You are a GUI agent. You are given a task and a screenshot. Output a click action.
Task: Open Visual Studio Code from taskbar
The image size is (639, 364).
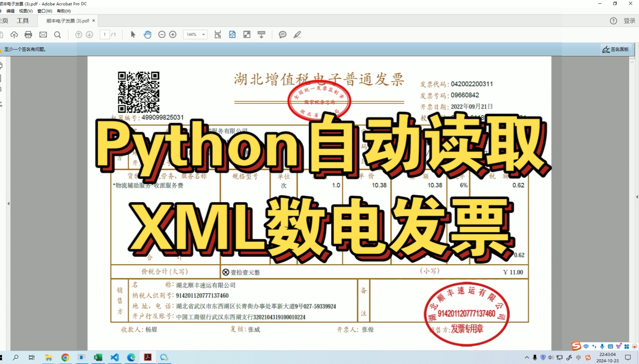[115, 357]
